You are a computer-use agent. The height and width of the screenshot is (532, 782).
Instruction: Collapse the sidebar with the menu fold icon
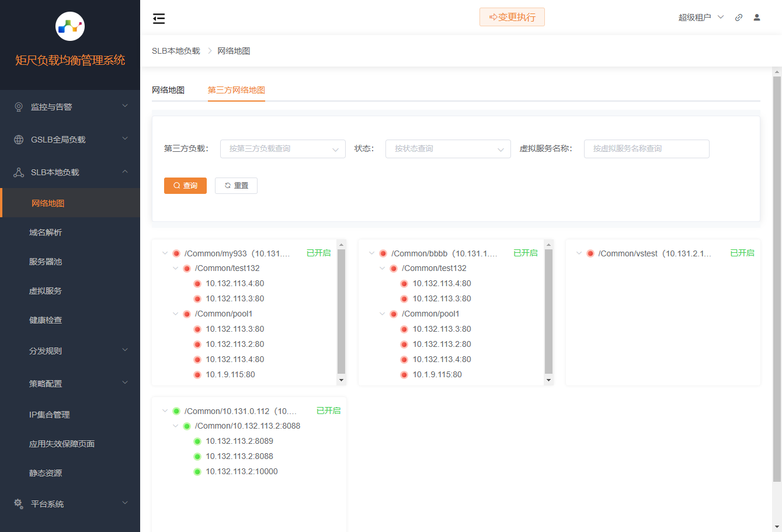tap(159, 19)
